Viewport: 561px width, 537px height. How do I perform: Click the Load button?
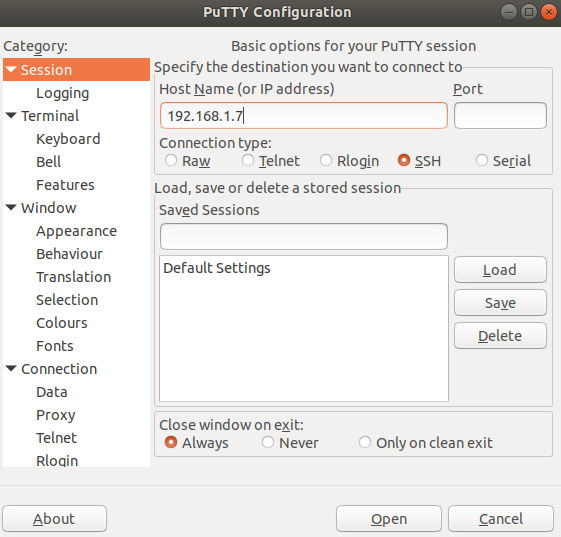(500, 270)
